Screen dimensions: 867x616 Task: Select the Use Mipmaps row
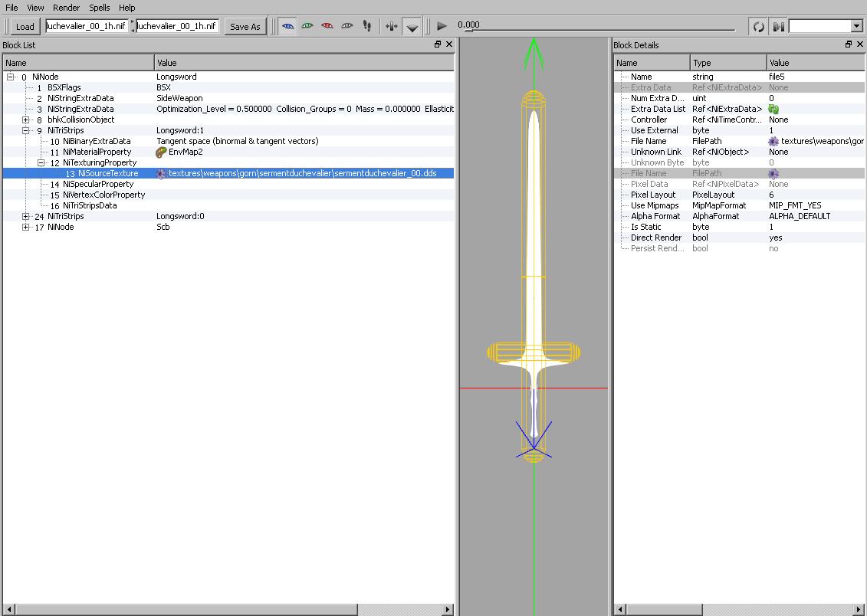click(739, 205)
